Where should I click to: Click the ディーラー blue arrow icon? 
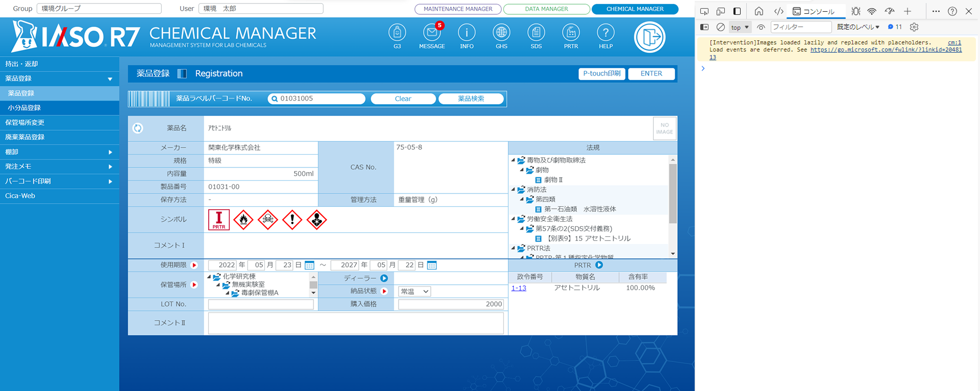(x=384, y=278)
